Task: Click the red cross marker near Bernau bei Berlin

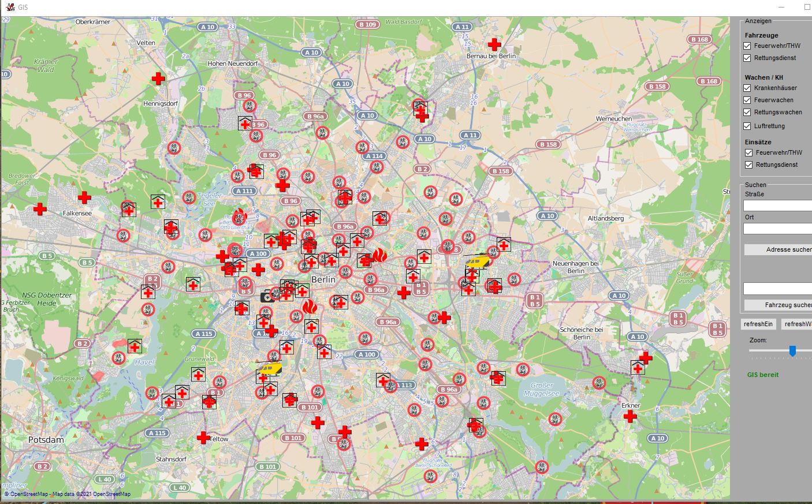Action: pos(494,44)
